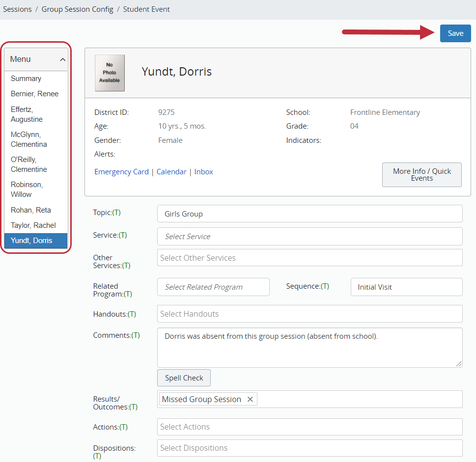Remove the Missed Group Session tag
476x462 pixels.
[250, 399]
